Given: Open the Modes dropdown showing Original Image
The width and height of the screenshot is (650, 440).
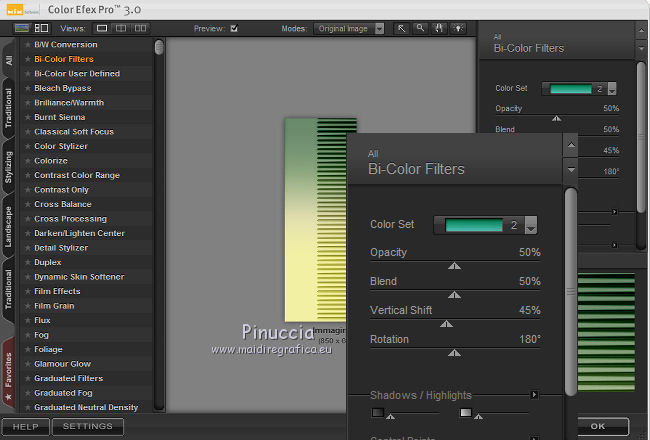Looking at the screenshot, I should [350, 29].
